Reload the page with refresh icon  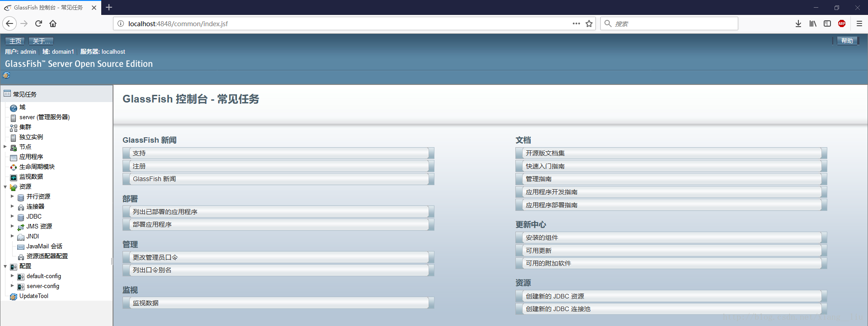[x=39, y=23]
